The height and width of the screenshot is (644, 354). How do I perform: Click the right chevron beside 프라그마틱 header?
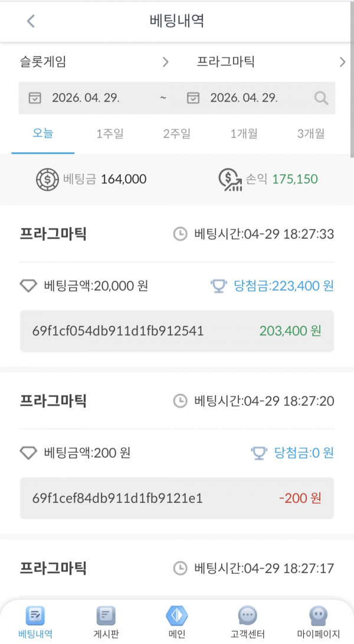[x=342, y=61]
